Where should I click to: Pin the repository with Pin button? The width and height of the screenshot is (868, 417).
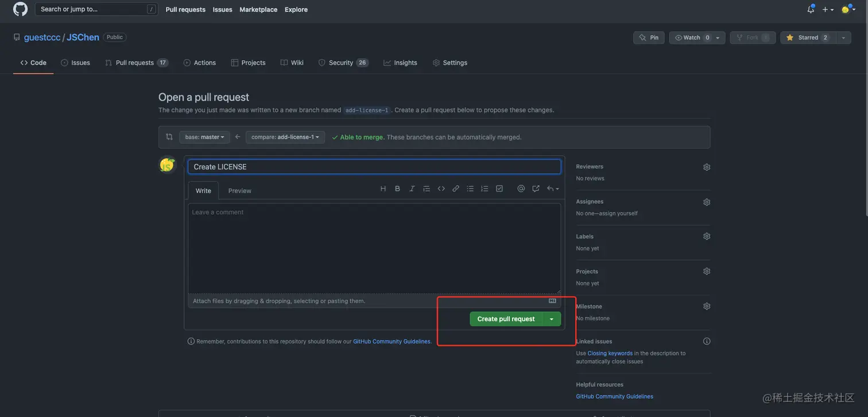[x=649, y=37]
